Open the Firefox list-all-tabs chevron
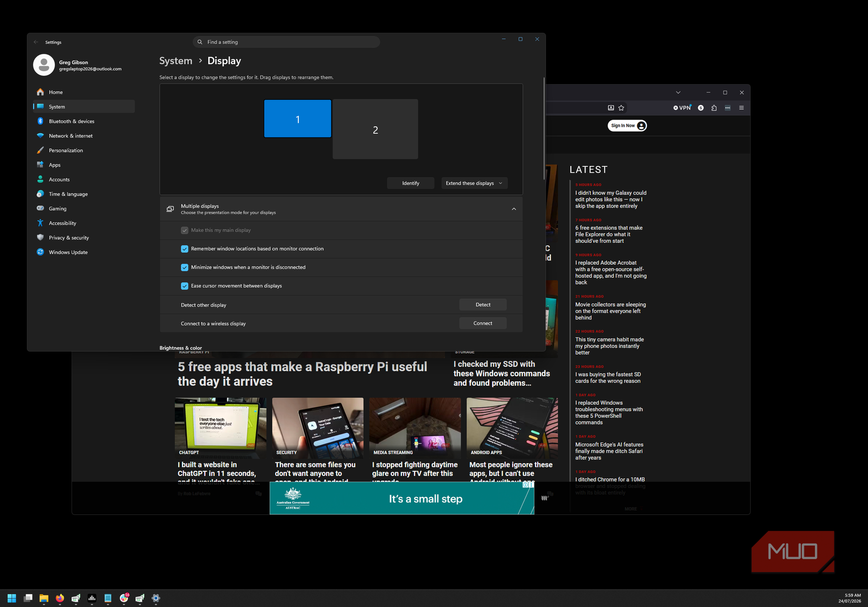 pos(678,93)
